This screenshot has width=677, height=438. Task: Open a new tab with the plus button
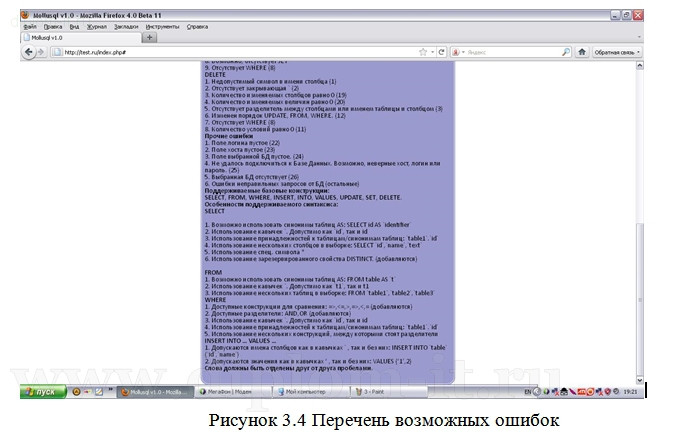click(149, 38)
